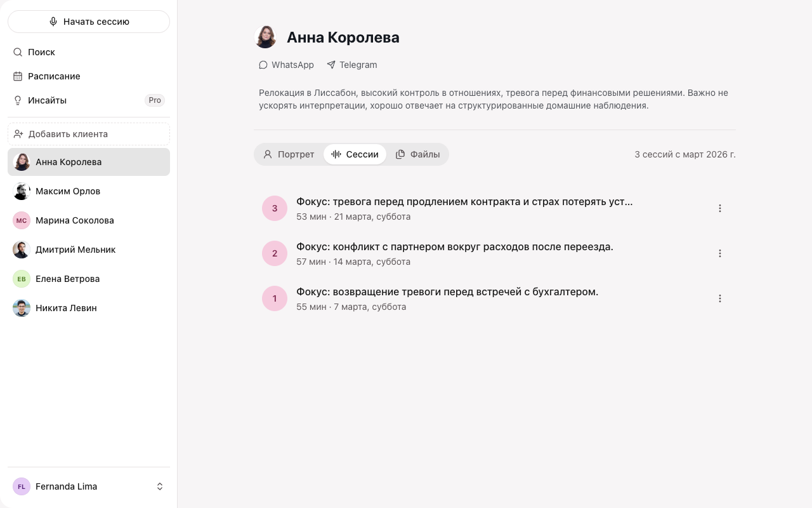Switch to the Портрет tab
This screenshot has width=812, height=508.
point(289,154)
